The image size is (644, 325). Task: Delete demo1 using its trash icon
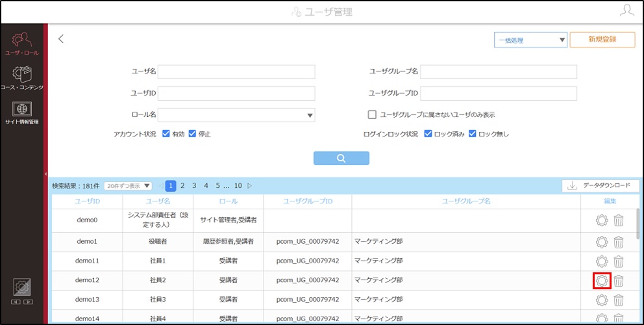(619, 242)
